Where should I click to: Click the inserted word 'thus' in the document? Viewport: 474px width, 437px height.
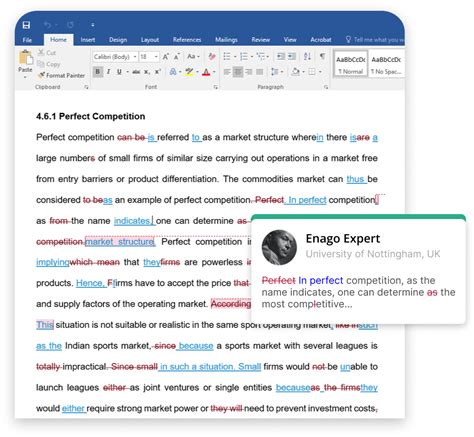pos(355,179)
